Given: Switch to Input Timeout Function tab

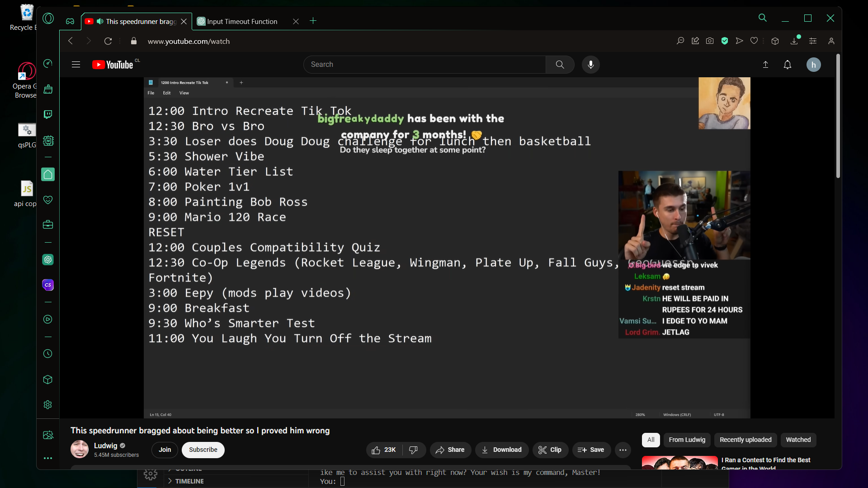Looking at the screenshot, I should click(242, 21).
